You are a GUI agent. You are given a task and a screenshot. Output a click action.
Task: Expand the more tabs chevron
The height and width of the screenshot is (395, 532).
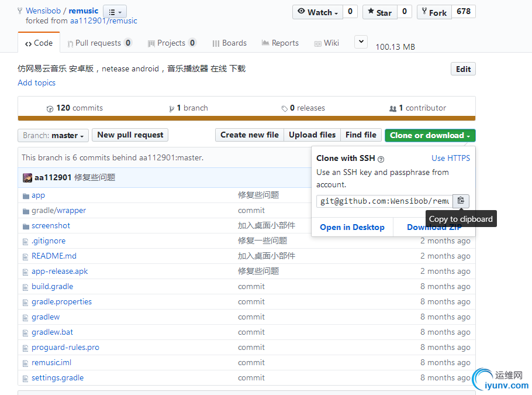tap(361, 42)
